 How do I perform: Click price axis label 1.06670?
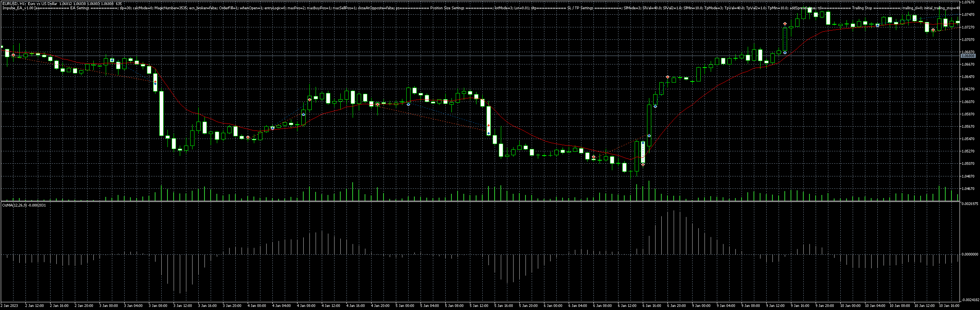(968, 64)
